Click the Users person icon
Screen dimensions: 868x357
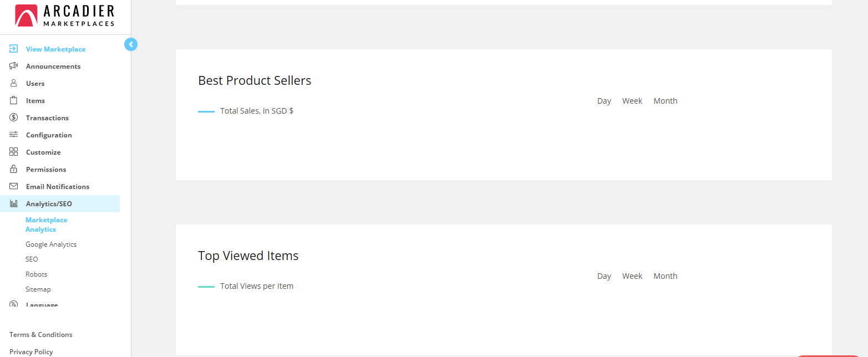coord(14,83)
